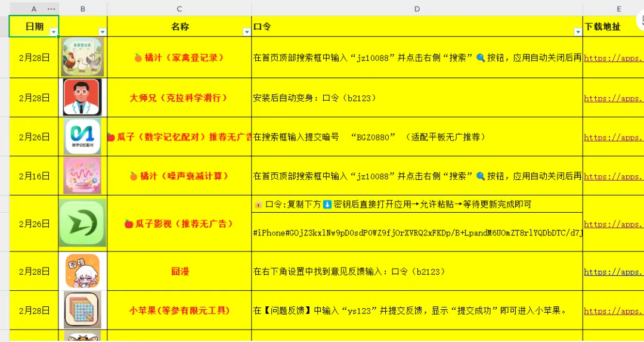Select the 2月28日 date cell in 小苹果 row

tap(33, 310)
